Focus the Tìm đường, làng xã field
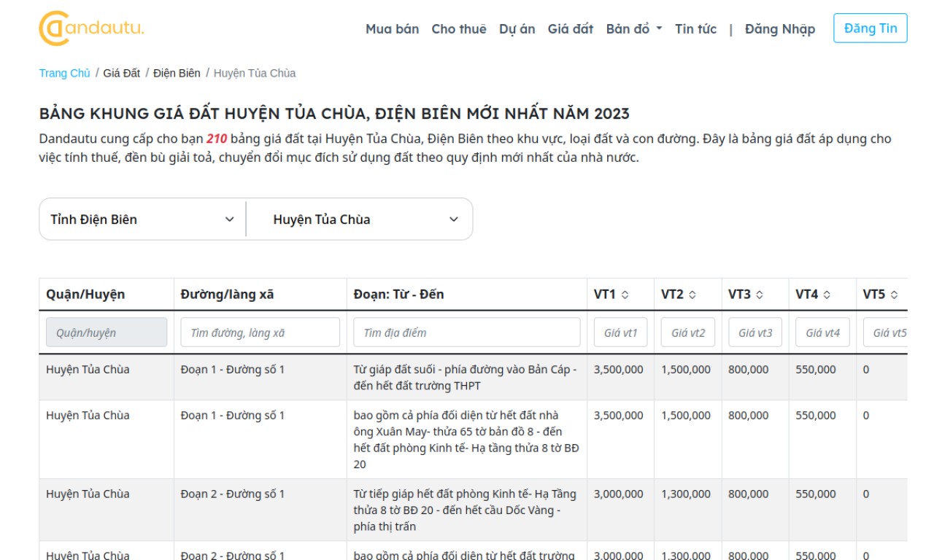This screenshot has width=934, height=560. [x=260, y=332]
